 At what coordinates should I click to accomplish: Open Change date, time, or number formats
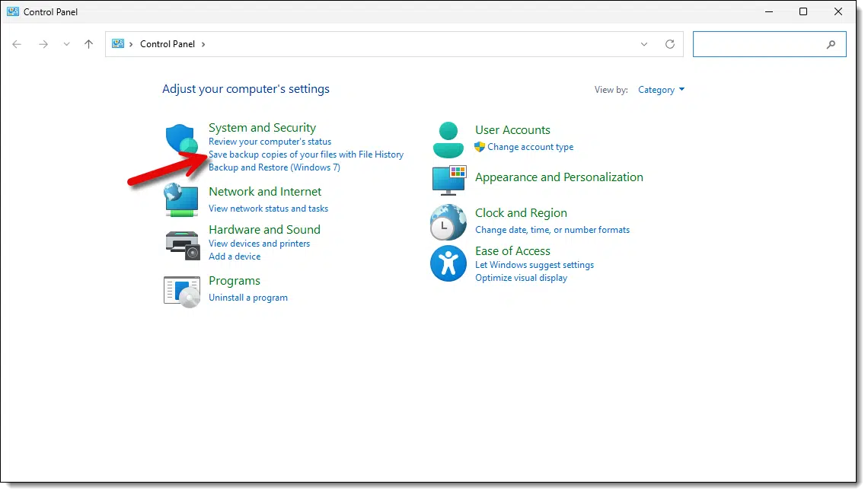[x=552, y=230]
